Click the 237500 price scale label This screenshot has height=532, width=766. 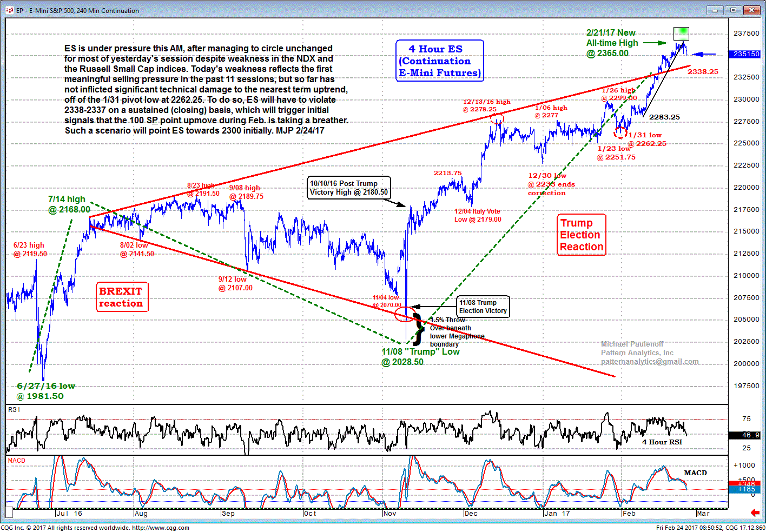[747, 33]
